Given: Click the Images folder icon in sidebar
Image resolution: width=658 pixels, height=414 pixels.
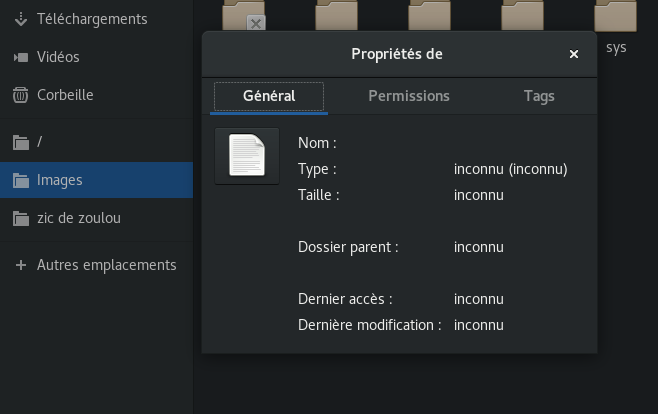Looking at the screenshot, I should (20, 180).
